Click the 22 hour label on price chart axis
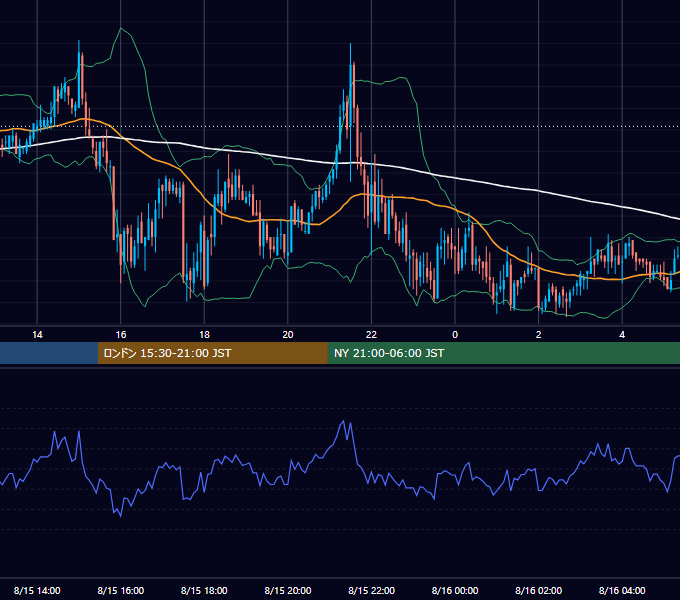The width and height of the screenshot is (680, 600). coord(371,335)
